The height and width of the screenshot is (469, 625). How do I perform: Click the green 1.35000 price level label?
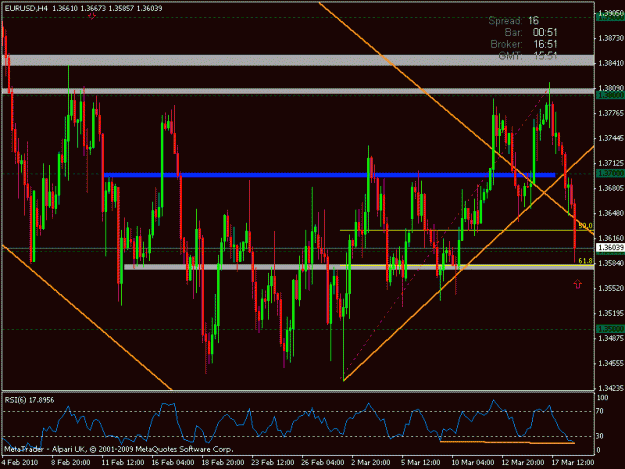(x=610, y=329)
